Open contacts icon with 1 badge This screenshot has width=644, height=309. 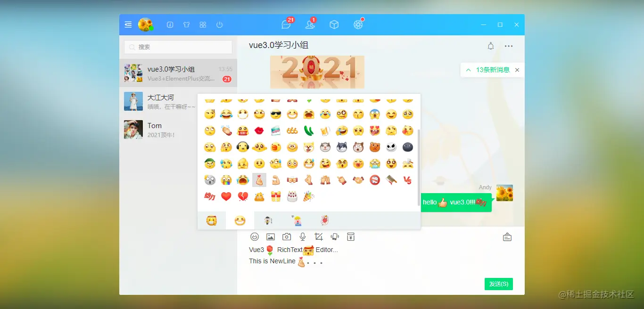point(310,24)
